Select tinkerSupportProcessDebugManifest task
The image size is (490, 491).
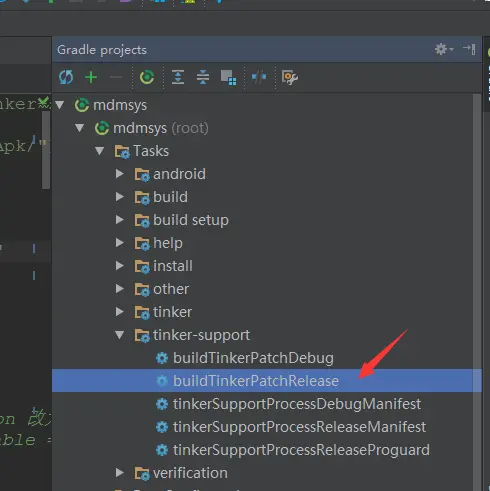tap(297, 404)
